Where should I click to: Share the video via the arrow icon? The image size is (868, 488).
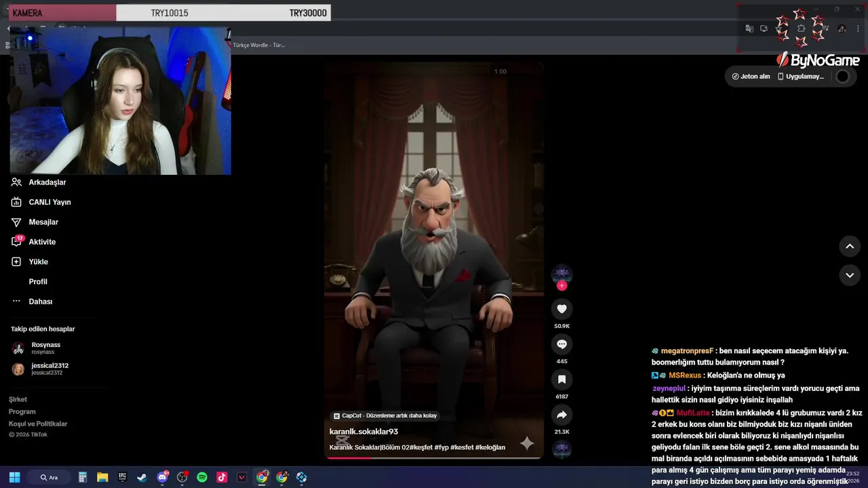561,415
